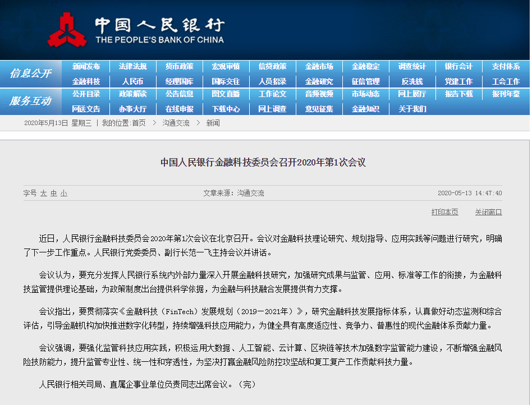This screenshot has width=532, height=405.
Task: Click the closing sentence ending with （完）
Action: pyautogui.click(x=148, y=384)
